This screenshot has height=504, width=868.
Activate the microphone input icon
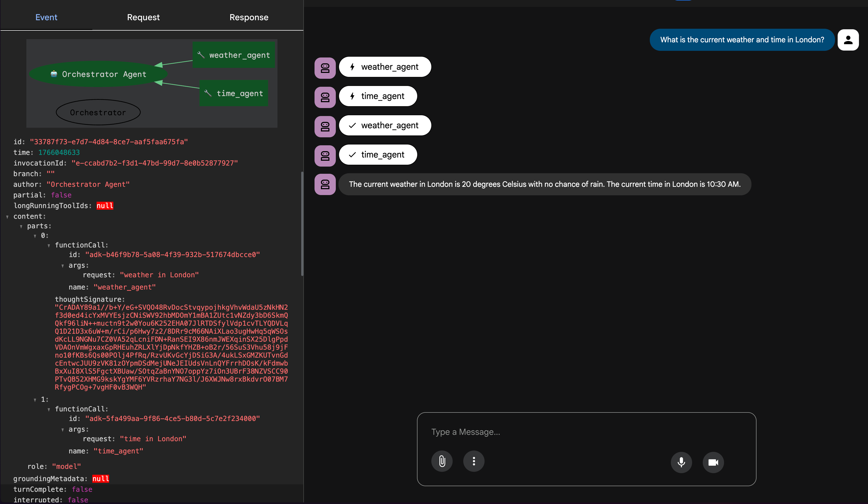pyautogui.click(x=681, y=462)
